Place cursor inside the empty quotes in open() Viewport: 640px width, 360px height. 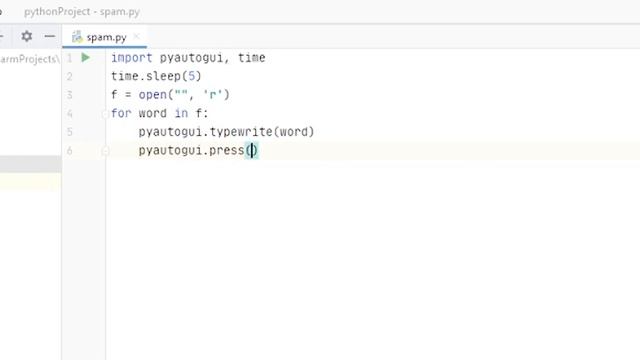tap(181, 95)
